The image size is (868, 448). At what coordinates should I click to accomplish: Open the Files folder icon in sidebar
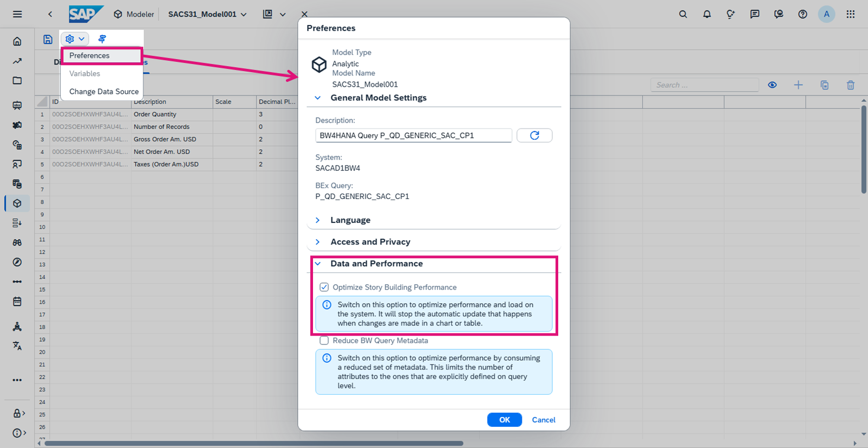pyautogui.click(x=17, y=81)
